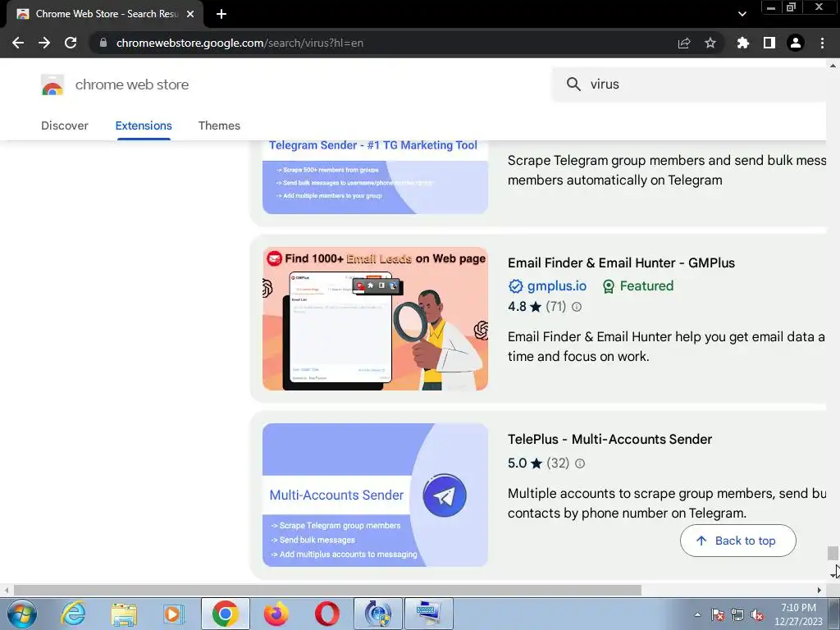The image size is (840, 630).
Task: Open TelePlus Multi-Accounts Sender thumbnail
Action: tap(375, 495)
